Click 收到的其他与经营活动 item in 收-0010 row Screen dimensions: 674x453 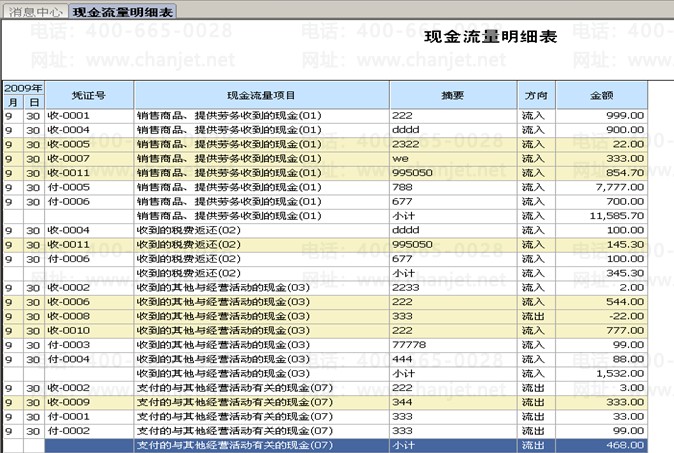261,331
